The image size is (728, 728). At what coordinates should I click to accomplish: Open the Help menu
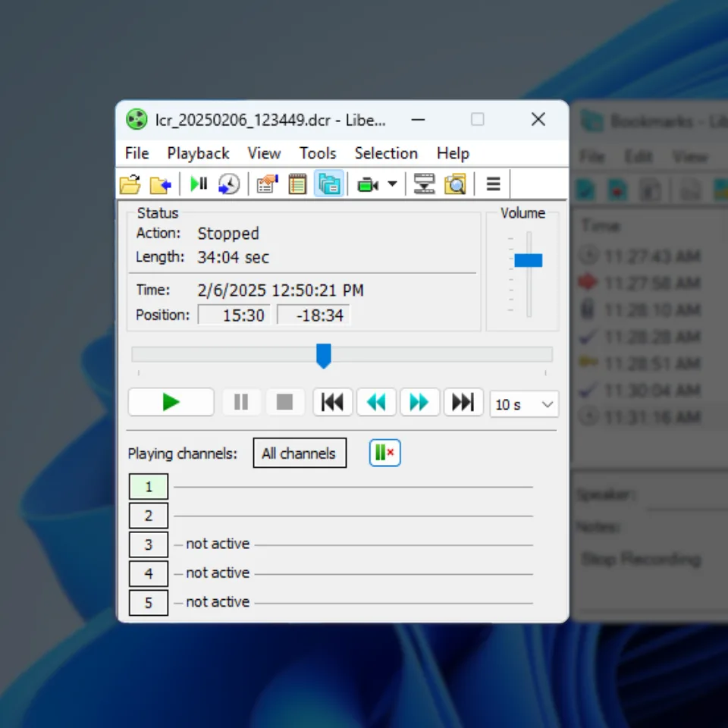[x=453, y=153]
